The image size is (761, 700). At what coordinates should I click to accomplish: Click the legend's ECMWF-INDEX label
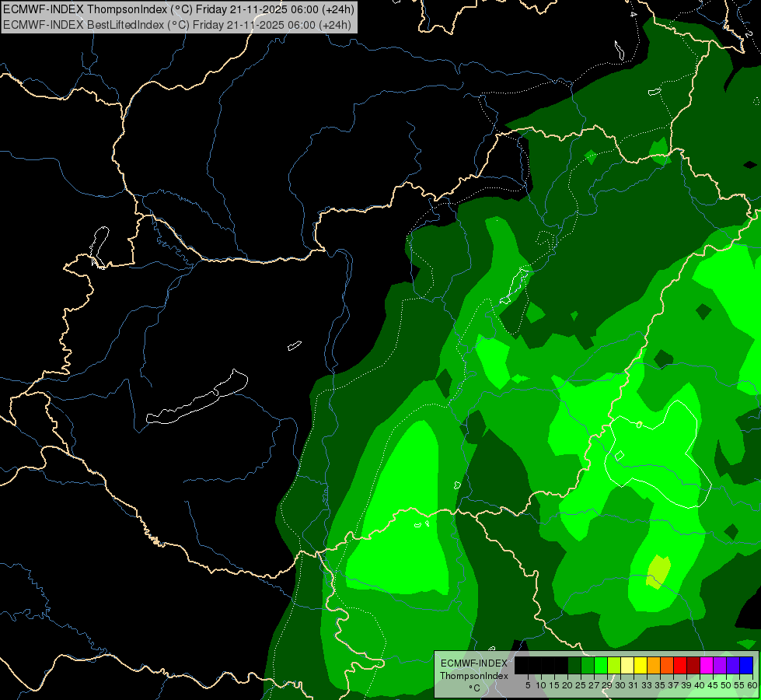[x=474, y=663]
